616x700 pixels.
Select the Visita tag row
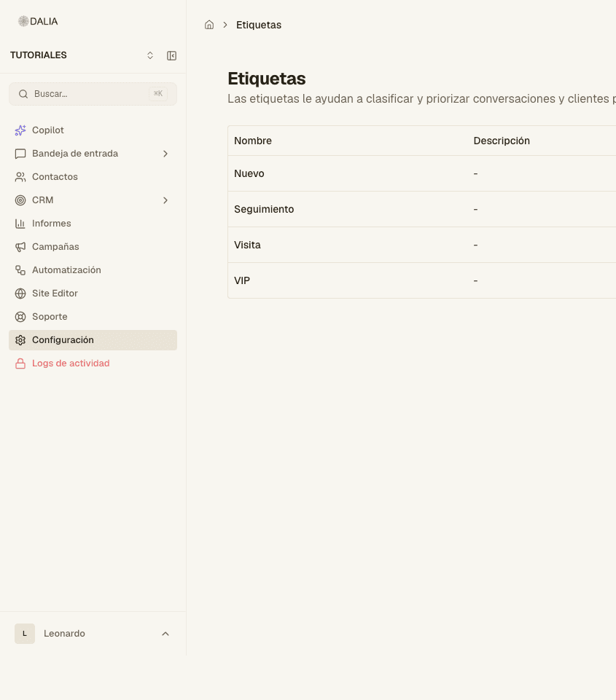point(421,245)
